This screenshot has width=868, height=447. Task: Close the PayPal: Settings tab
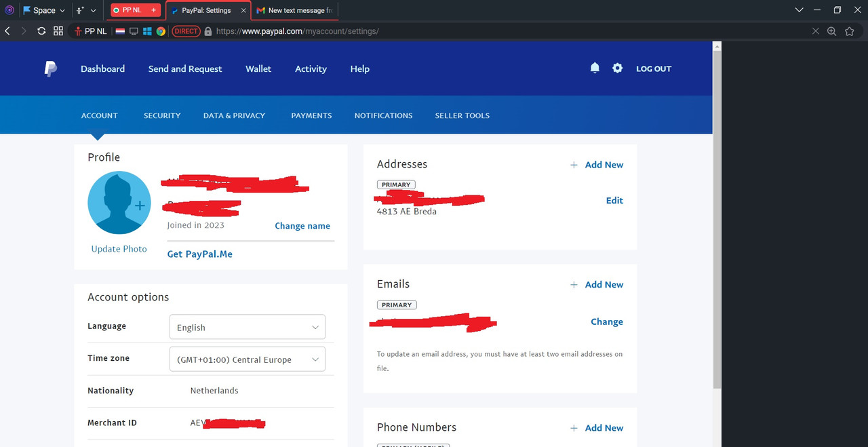click(244, 10)
